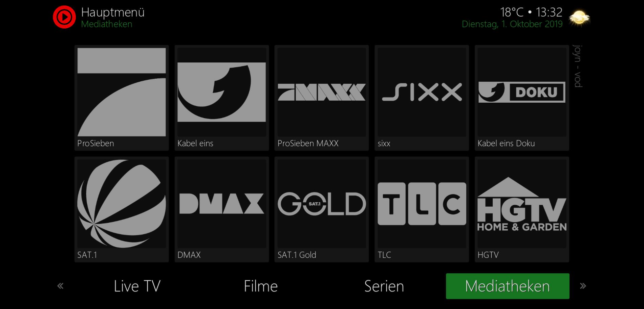Select the SAT.1 ball logo
This screenshot has width=644, height=309.
click(122, 204)
